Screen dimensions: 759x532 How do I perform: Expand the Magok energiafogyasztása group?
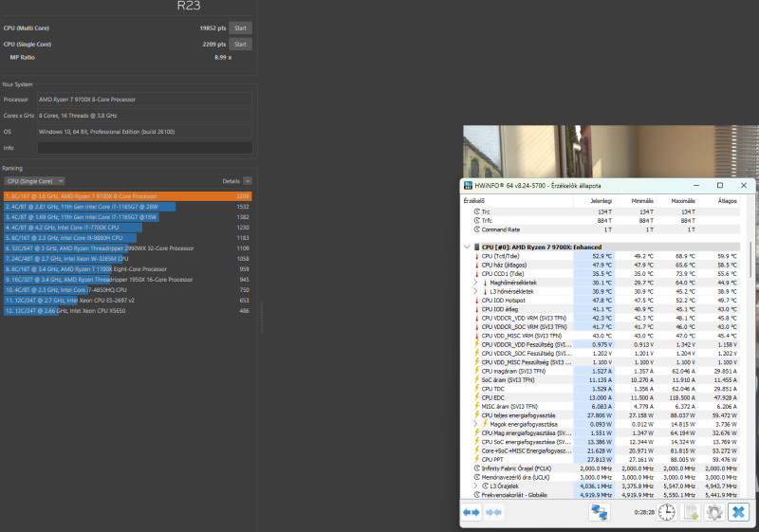tap(475, 424)
